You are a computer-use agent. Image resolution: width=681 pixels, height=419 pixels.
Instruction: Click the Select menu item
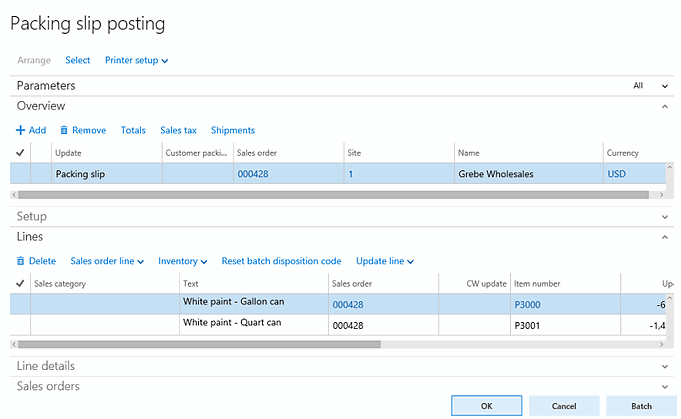click(x=78, y=60)
